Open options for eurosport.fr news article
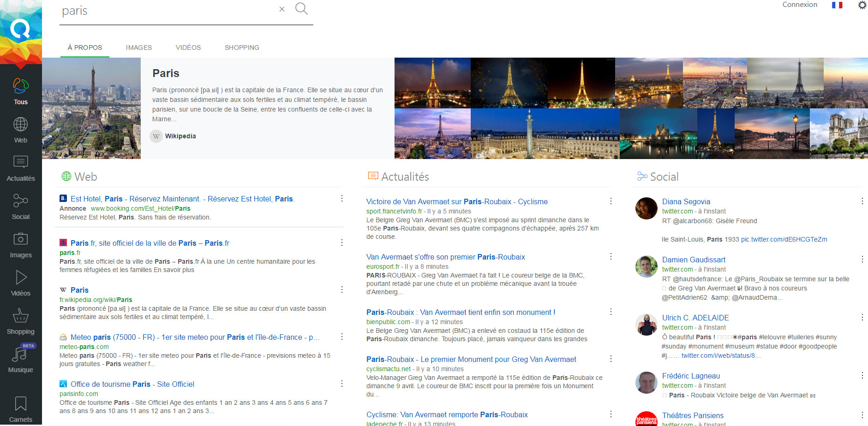 [x=611, y=256]
